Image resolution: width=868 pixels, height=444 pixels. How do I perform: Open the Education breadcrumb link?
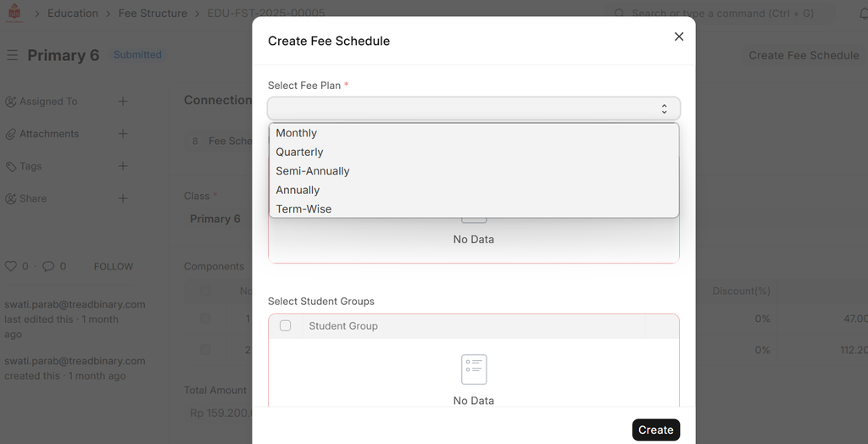(73, 14)
